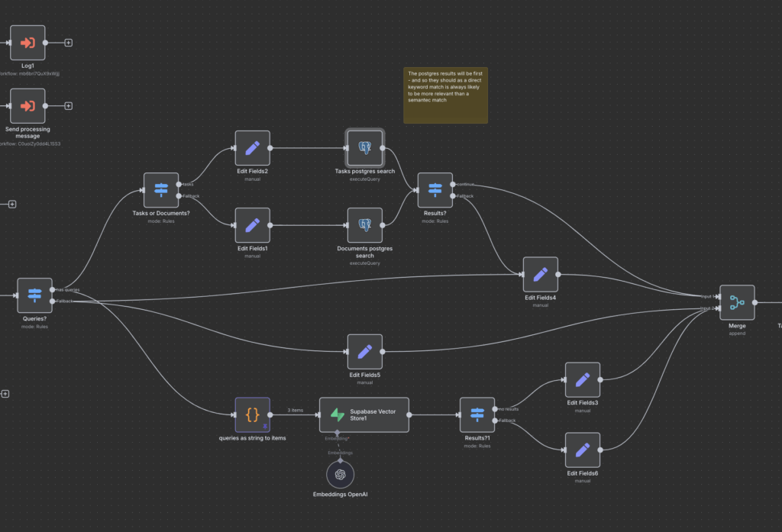Click the 'Edit Fields4' label text
The height and width of the screenshot is (532, 782).
[x=540, y=298]
